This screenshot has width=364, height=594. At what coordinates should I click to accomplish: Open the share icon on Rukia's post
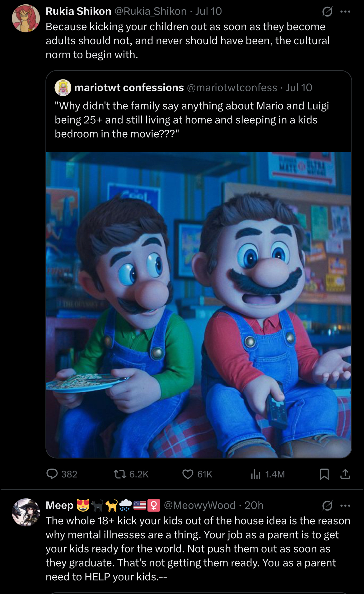(345, 474)
